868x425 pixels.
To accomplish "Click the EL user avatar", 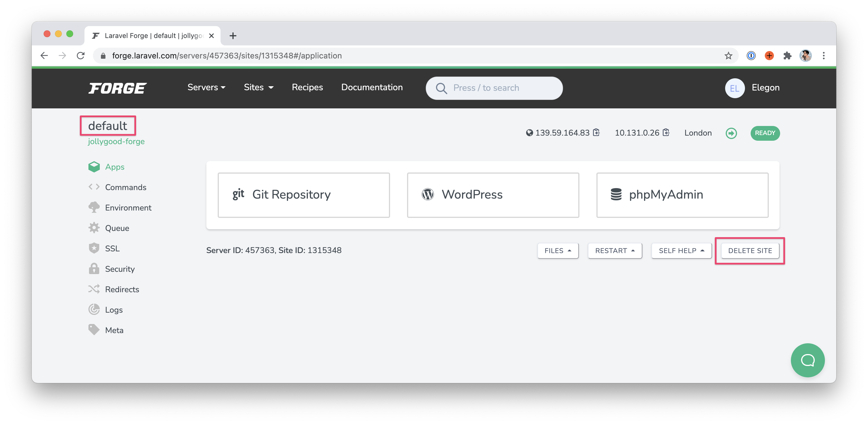I will 734,88.
